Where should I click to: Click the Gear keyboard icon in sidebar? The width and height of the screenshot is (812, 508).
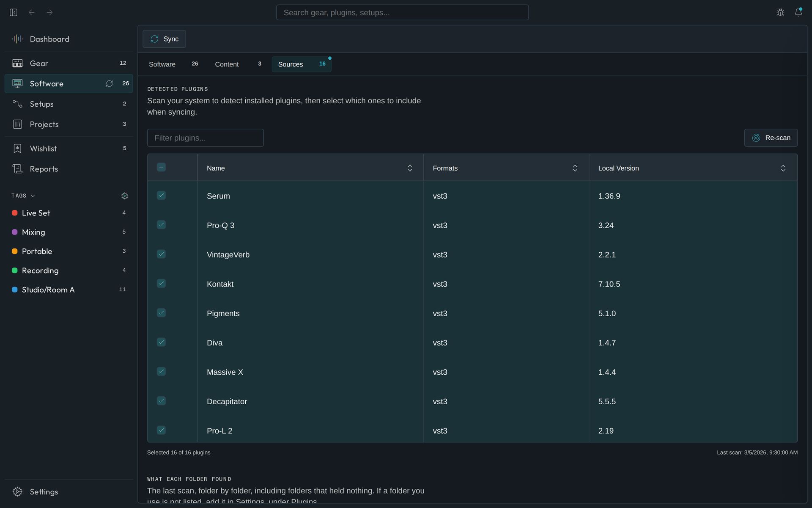[x=17, y=63]
